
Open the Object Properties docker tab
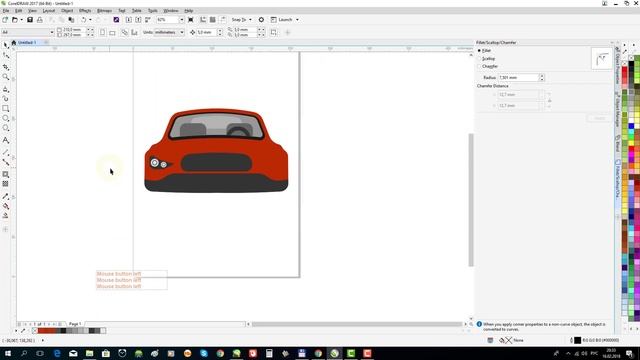(x=618, y=65)
